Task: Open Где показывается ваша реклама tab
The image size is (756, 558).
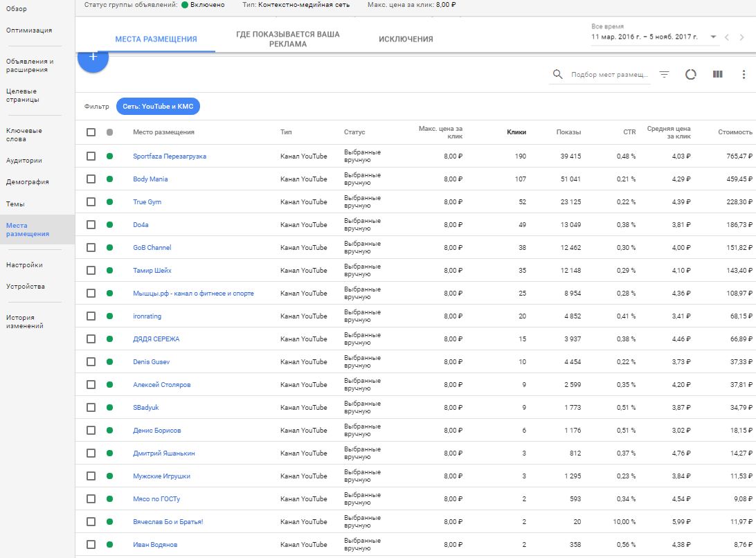Action: 287,39
